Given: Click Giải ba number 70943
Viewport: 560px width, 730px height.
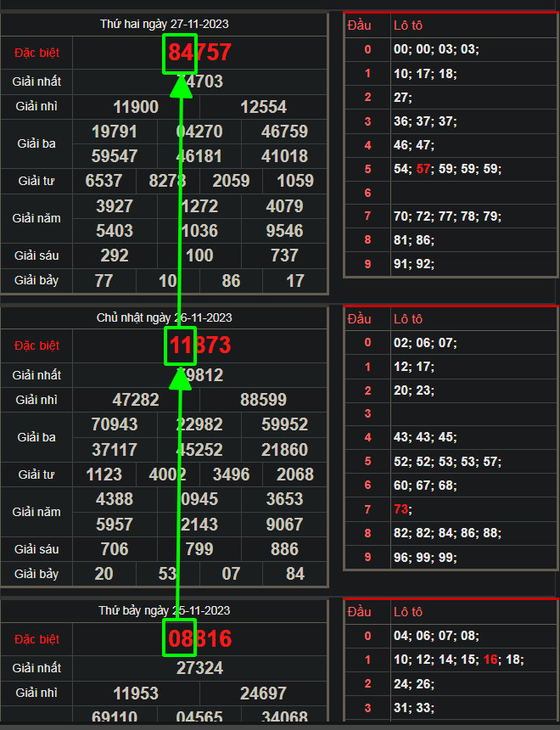Looking at the screenshot, I should 115,424.
